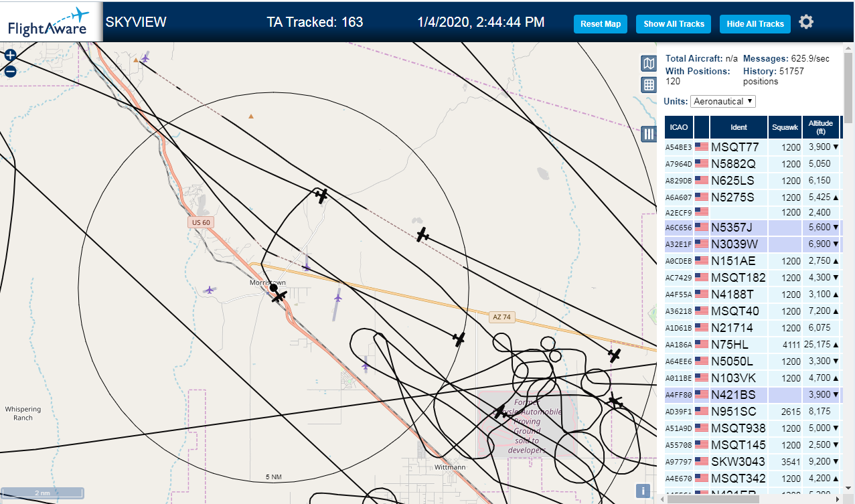Toggle the grid table view icon
This screenshot has width=855, height=504.
(x=648, y=84)
